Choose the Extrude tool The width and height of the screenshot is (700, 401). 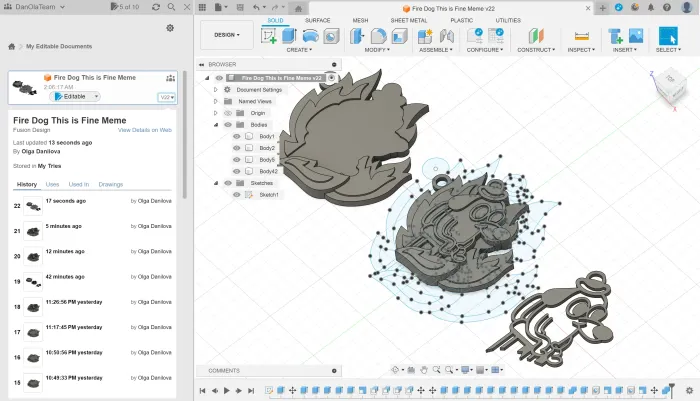289,36
